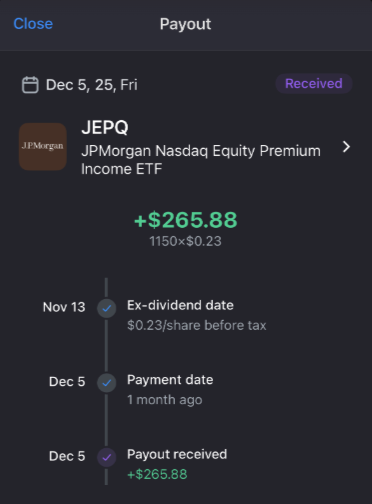Click the calendar icon beside the date
Viewport: 372px width, 504px height.
coord(30,85)
